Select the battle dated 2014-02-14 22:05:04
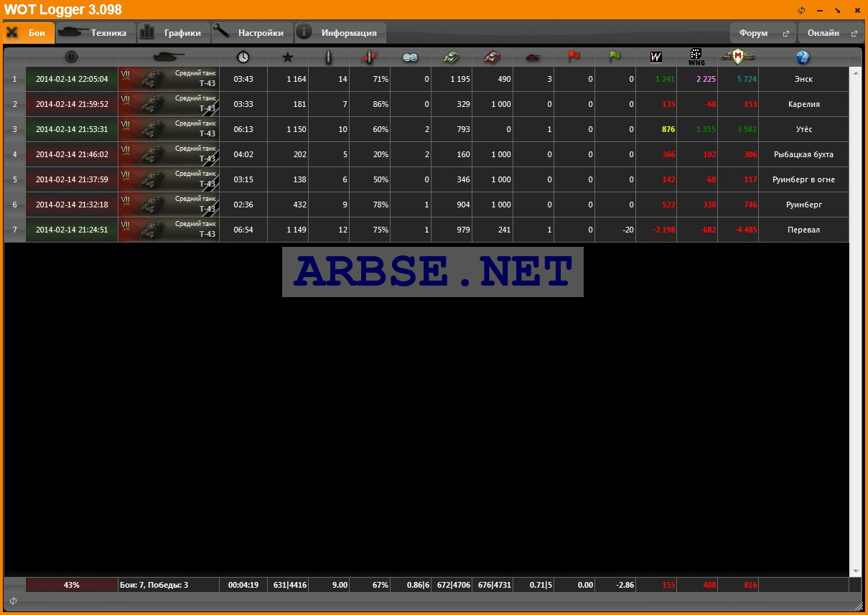 (x=72, y=79)
